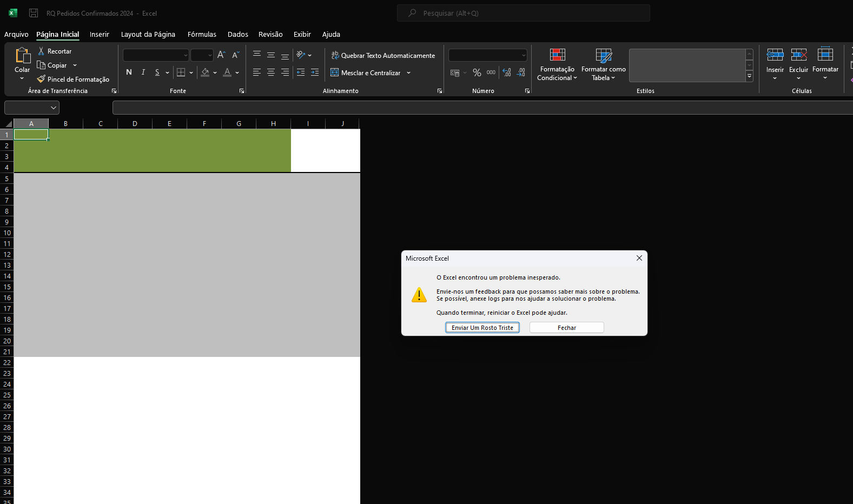Open Formatação Condicional menu
This screenshot has height=504, width=853.
tap(557, 64)
